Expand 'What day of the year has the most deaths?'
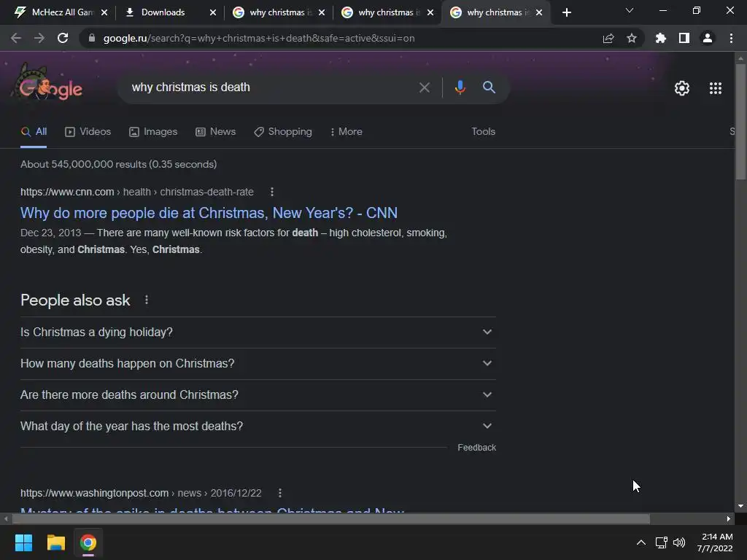Image resolution: width=747 pixels, height=560 pixels. pyautogui.click(x=258, y=426)
